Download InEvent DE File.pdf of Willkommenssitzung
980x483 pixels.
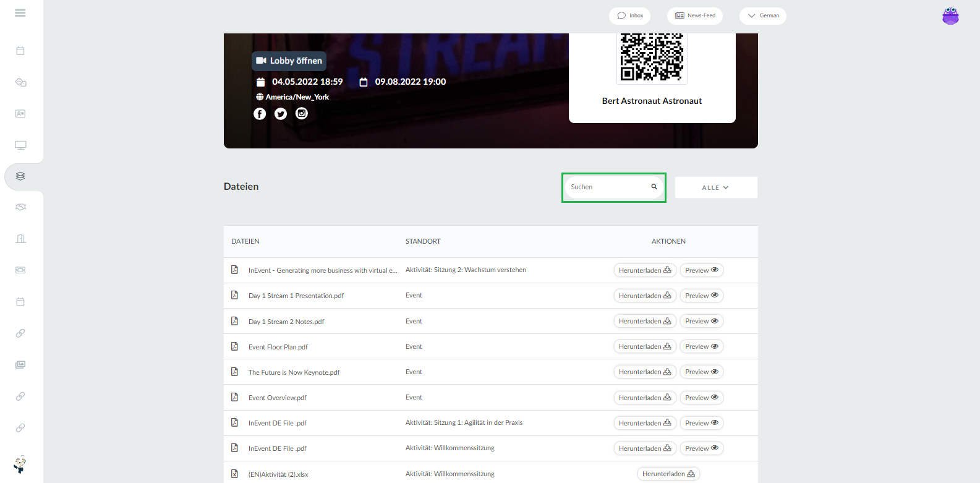645,448
